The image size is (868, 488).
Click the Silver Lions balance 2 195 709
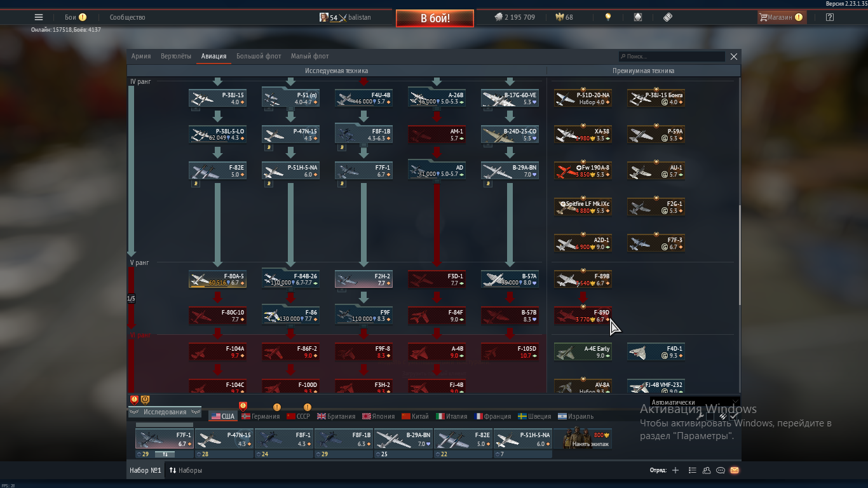[x=515, y=17]
